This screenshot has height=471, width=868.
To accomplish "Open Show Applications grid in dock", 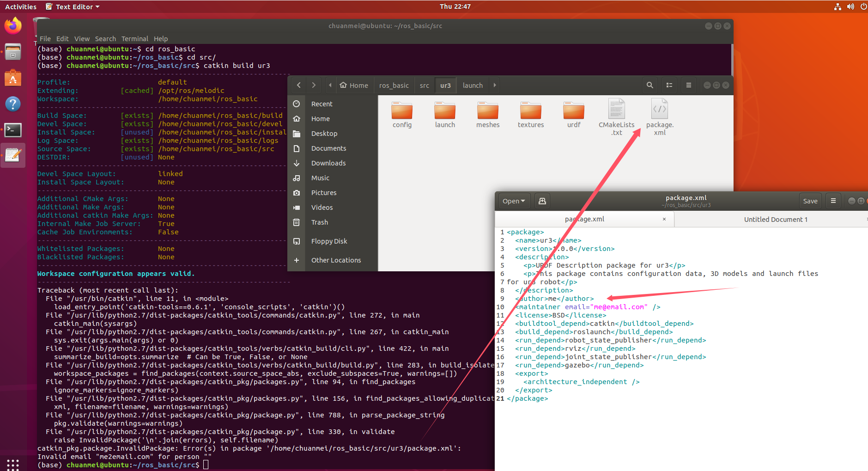I will click(x=12, y=464).
